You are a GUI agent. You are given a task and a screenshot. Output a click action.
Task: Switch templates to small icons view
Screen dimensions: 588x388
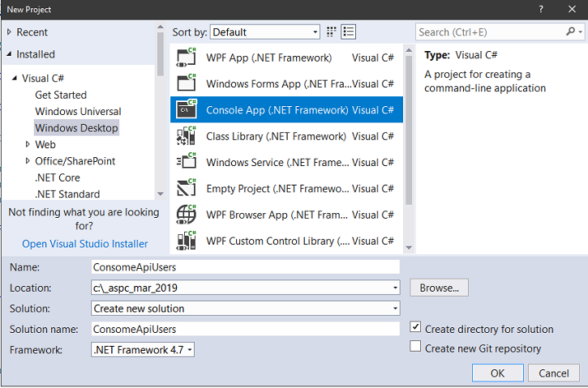point(331,32)
